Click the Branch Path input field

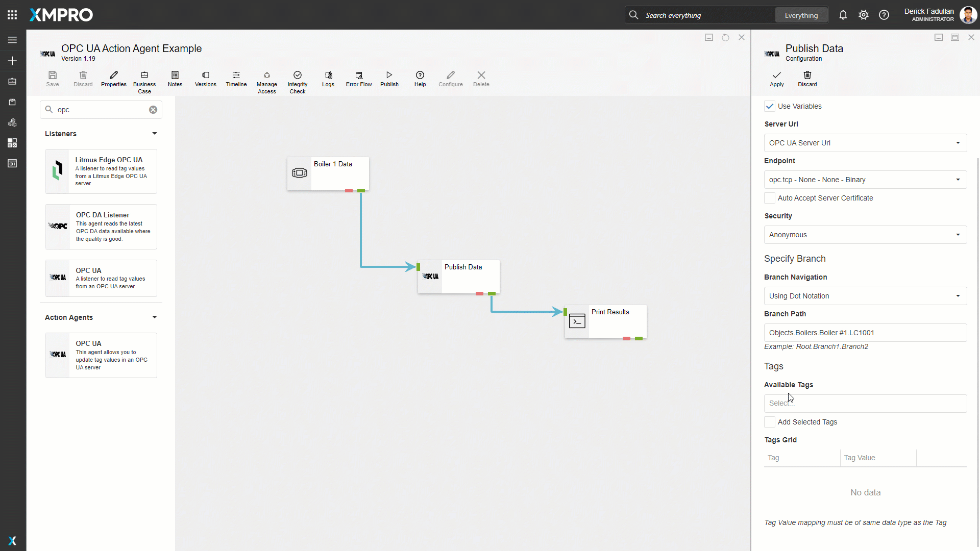pos(865,333)
